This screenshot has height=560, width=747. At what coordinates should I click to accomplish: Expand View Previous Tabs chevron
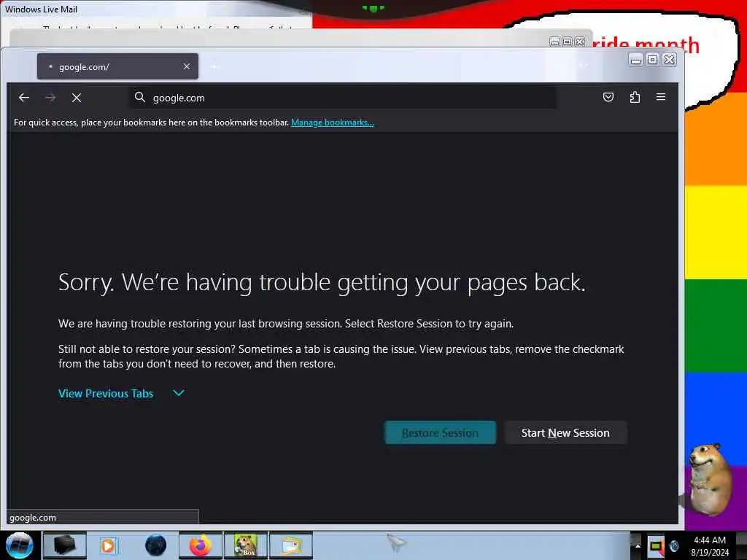[x=179, y=393]
